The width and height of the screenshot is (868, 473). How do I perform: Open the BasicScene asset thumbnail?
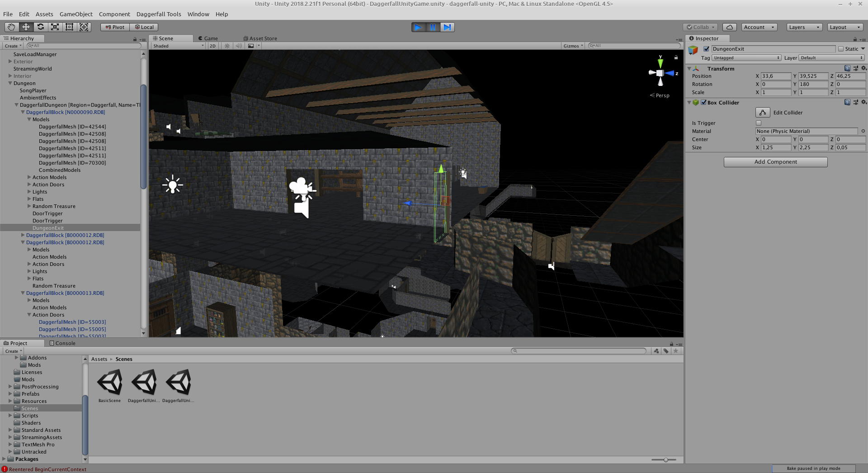tap(110, 382)
